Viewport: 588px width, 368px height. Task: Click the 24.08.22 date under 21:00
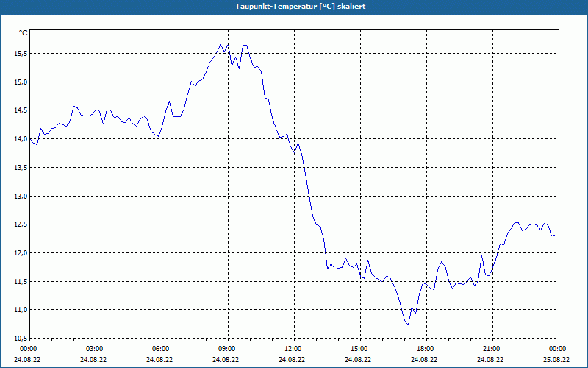tap(490, 360)
